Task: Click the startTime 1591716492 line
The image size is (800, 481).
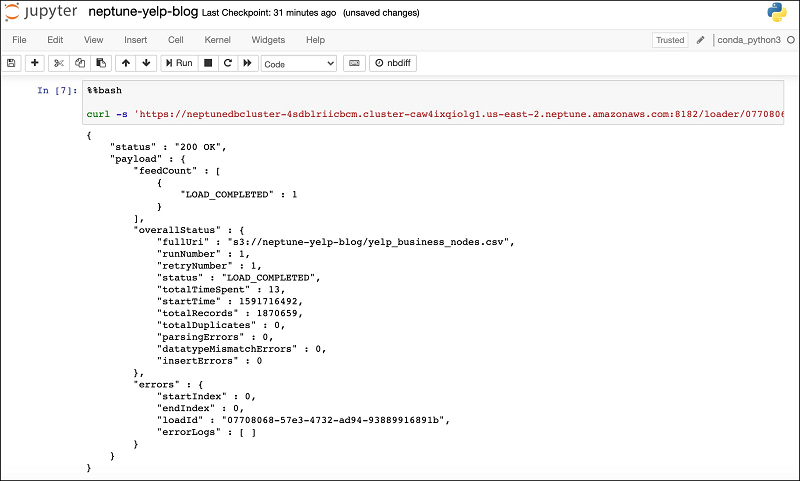Action: (x=230, y=301)
